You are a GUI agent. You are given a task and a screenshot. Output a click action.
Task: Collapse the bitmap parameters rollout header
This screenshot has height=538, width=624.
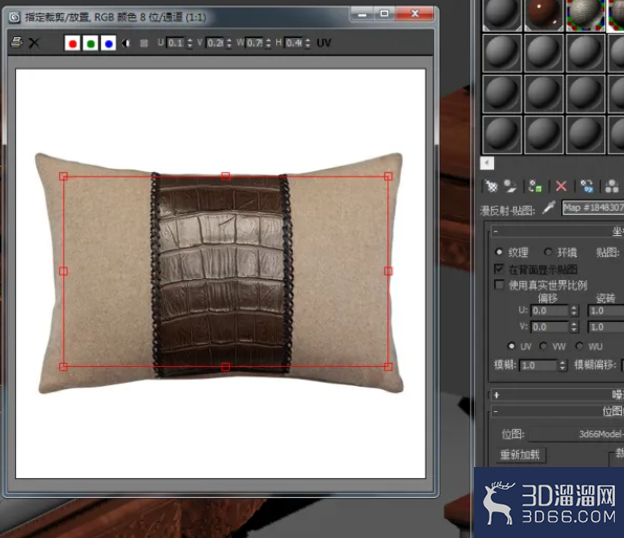557,411
